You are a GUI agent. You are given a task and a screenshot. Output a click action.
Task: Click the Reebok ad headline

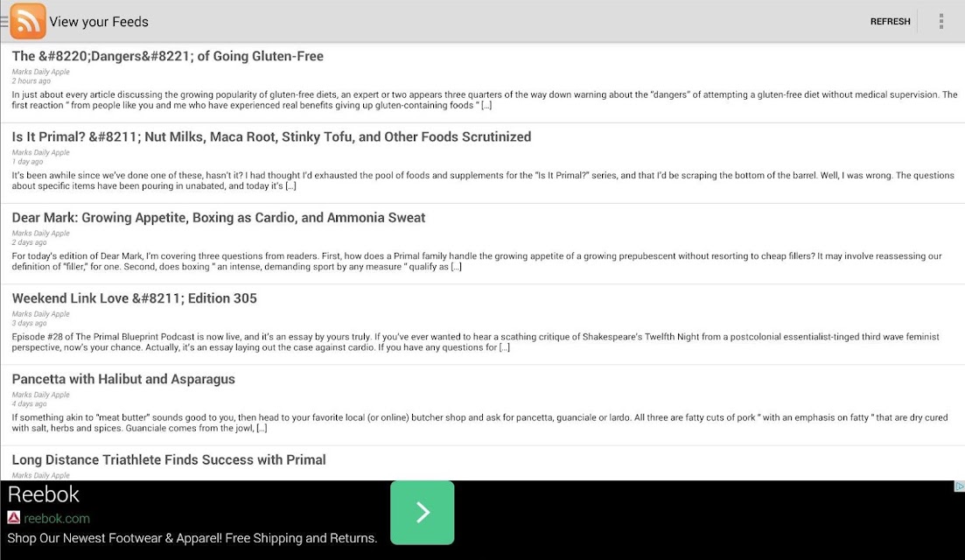pos(43,494)
